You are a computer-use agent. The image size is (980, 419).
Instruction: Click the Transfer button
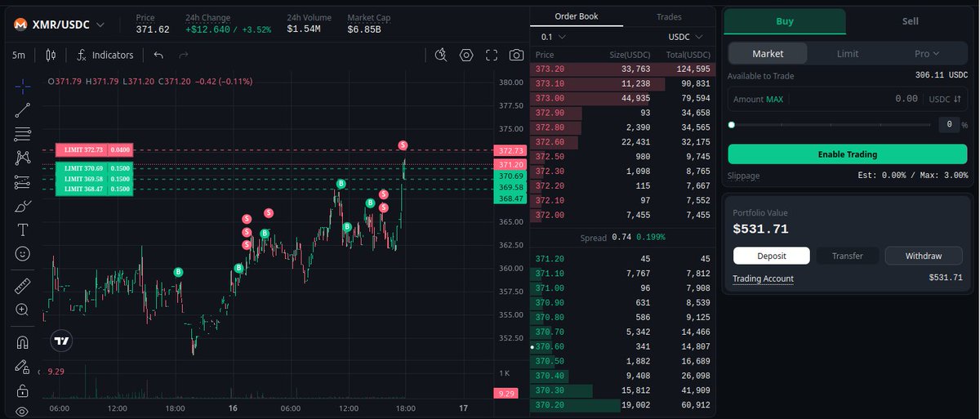tap(848, 256)
